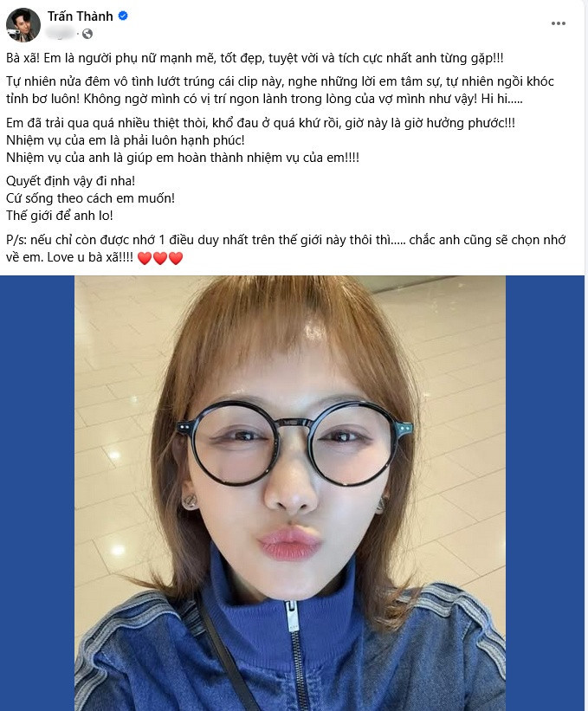Open Trấn Thành's profile picture
The height and width of the screenshot is (711, 588).
pyautogui.click(x=23, y=24)
